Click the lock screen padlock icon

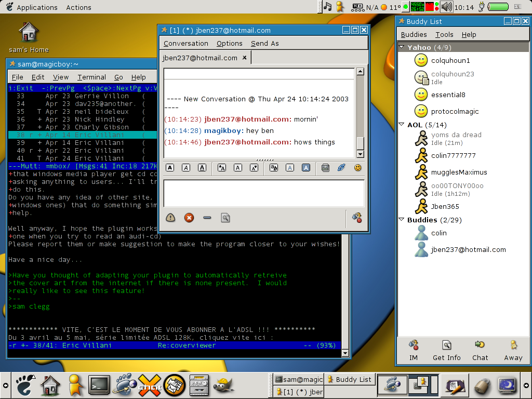[482, 385]
